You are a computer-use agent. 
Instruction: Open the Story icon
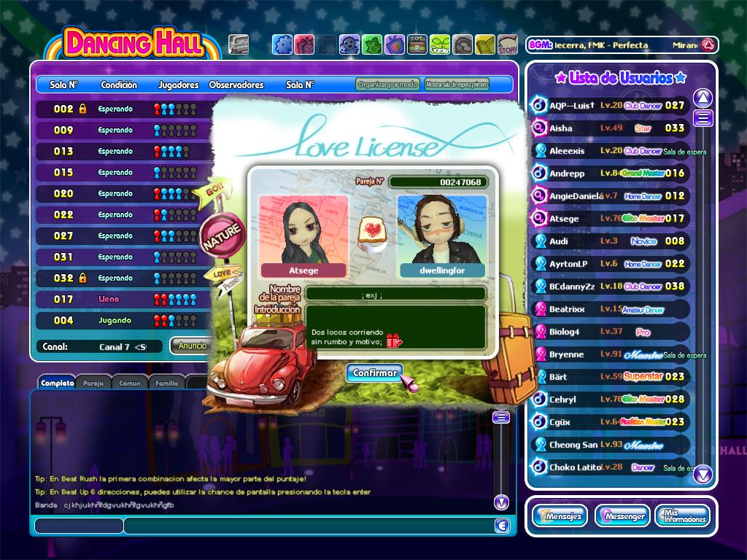click(x=508, y=44)
